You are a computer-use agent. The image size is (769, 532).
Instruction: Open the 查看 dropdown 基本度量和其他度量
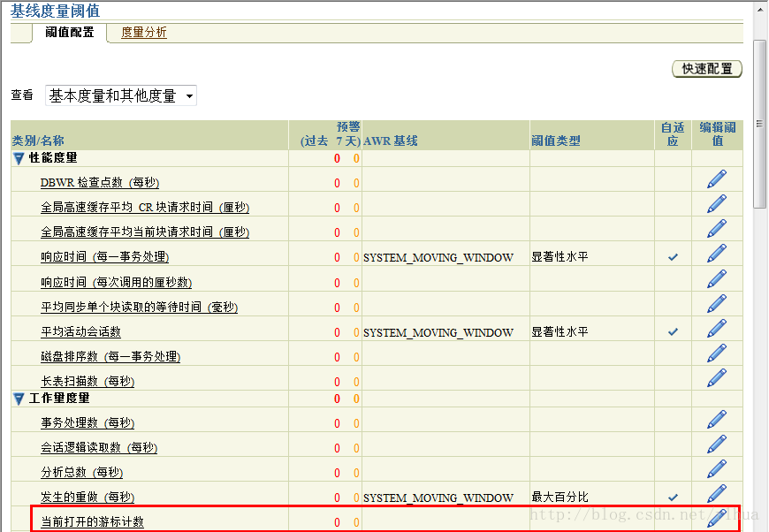[x=121, y=95]
